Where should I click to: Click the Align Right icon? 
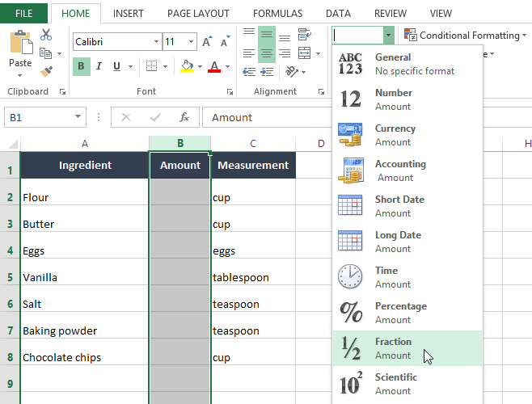[x=285, y=53]
